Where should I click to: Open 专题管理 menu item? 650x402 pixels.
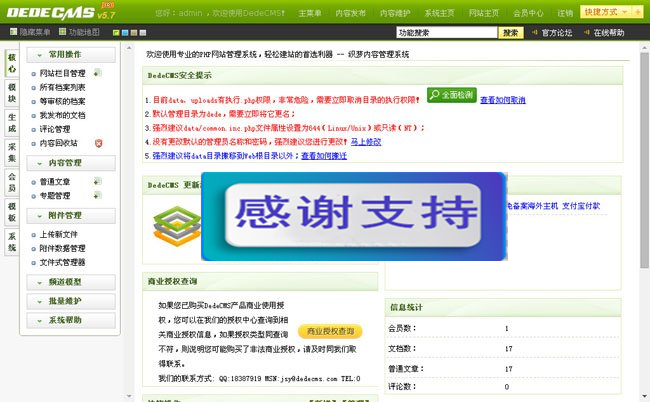tap(55, 195)
